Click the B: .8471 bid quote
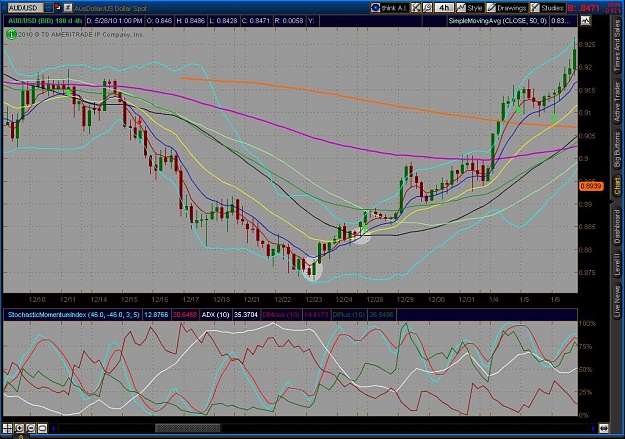The width and height of the screenshot is (625, 439). click(x=584, y=8)
